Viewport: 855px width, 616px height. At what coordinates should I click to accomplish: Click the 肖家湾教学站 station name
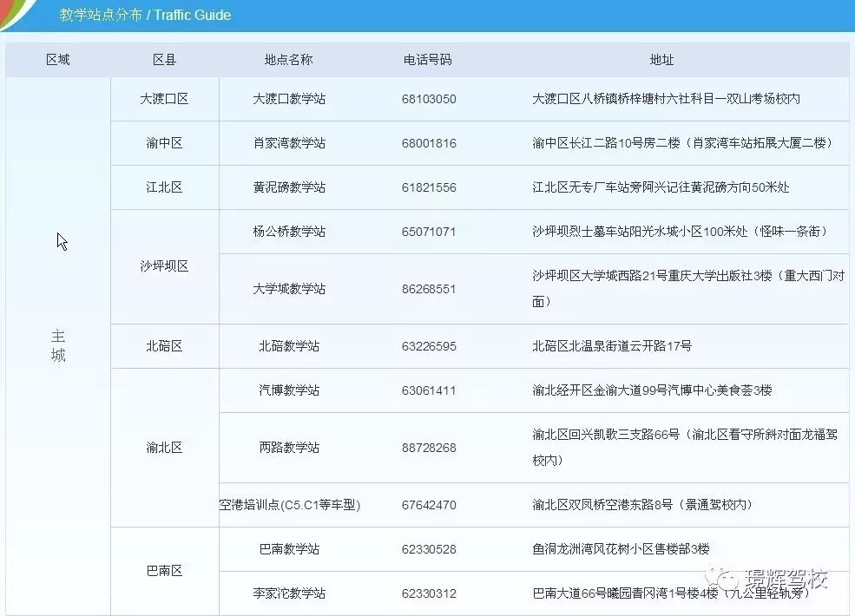(288, 142)
